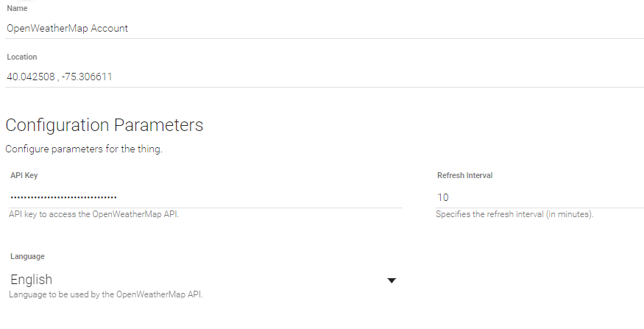This screenshot has height=329, width=644.
Task: Click the API Key label
Action: [26, 176]
